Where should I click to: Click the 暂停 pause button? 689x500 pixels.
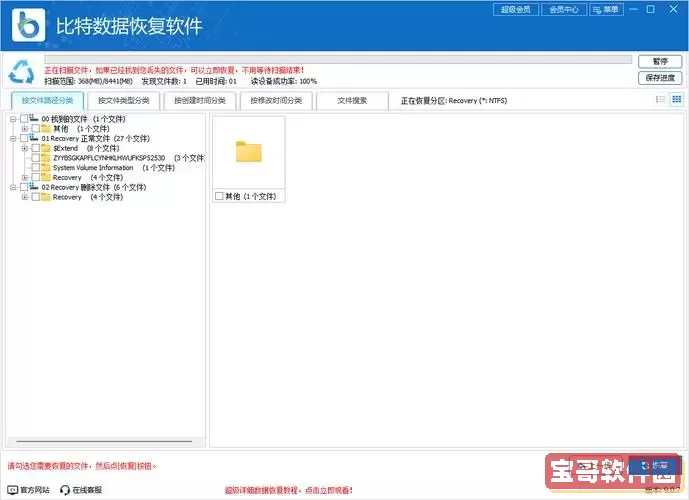click(660, 62)
